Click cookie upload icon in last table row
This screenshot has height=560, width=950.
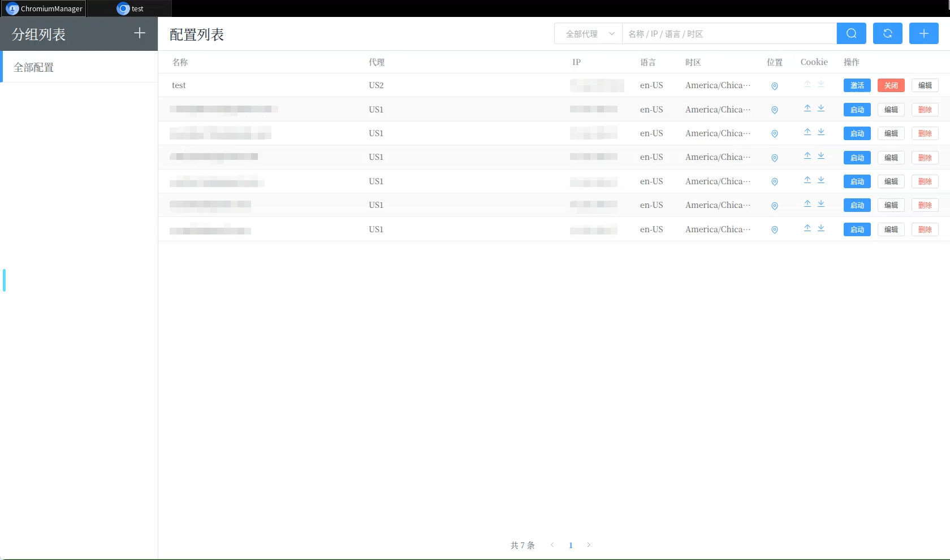807,228
